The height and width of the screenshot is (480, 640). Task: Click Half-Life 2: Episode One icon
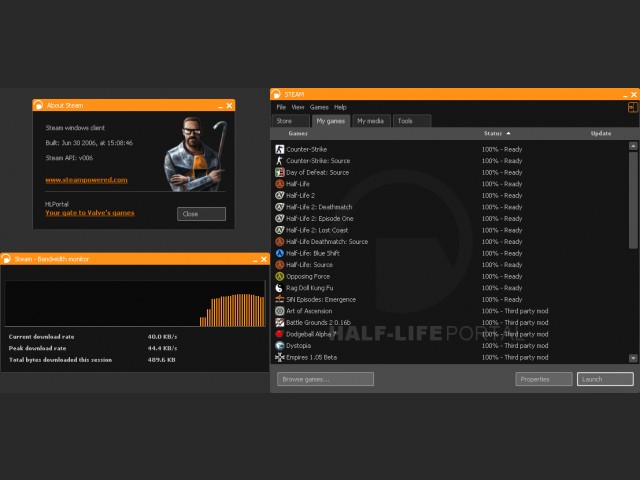pos(280,219)
